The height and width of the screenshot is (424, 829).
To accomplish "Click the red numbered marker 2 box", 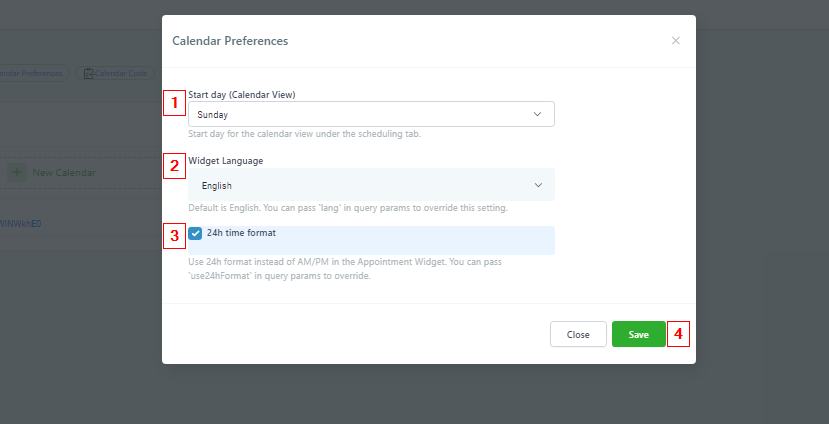I will (174, 166).
